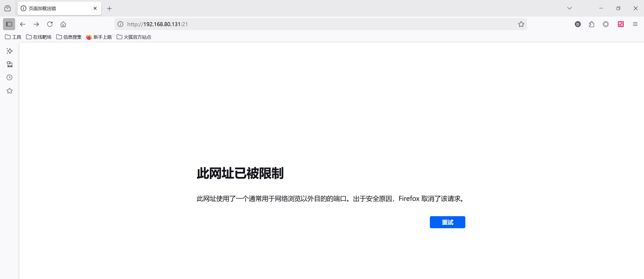Open the history sidebar clock icon
Viewport: 644px width, 279px height.
pyautogui.click(x=10, y=77)
